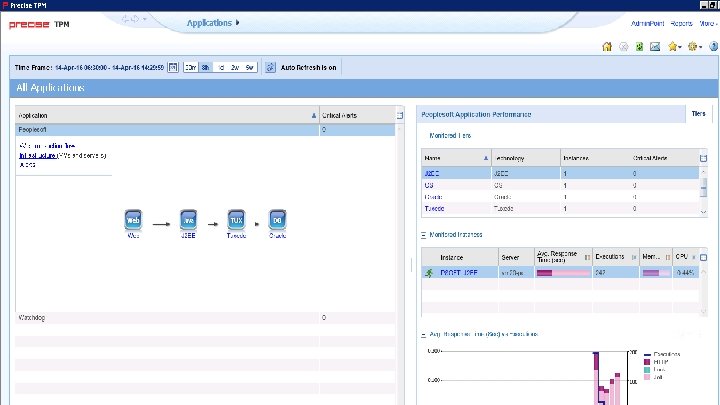Viewport: 720px width, 405px height.
Task: Open the More menu
Action: coord(708,23)
